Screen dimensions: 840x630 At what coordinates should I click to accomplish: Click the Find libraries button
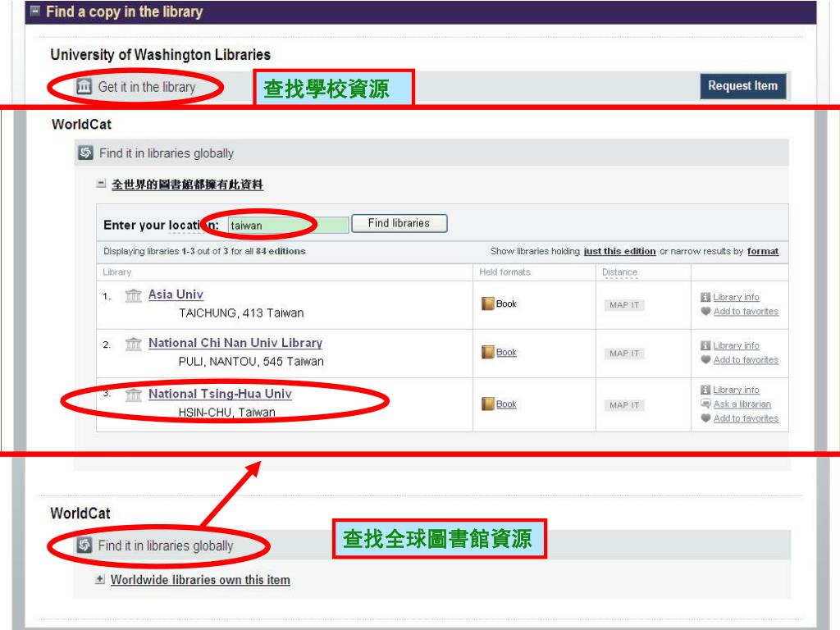pyautogui.click(x=399, y=223)
